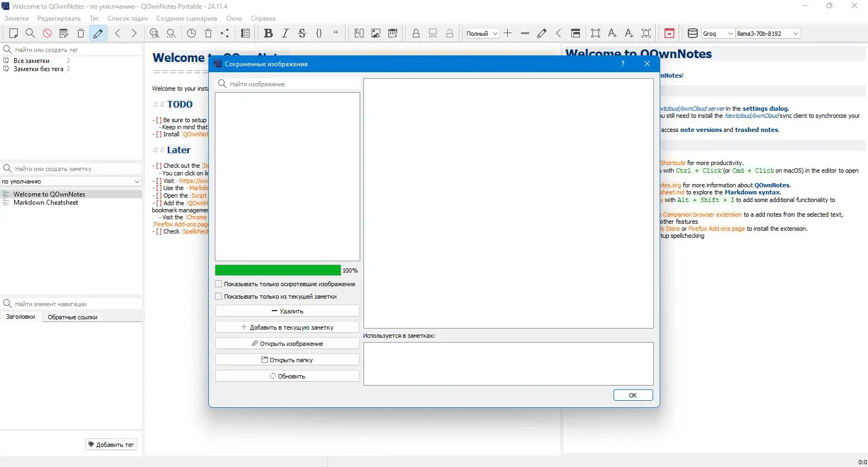
Task: Open the Groq backend dropdown
Action: click(718, 34)
